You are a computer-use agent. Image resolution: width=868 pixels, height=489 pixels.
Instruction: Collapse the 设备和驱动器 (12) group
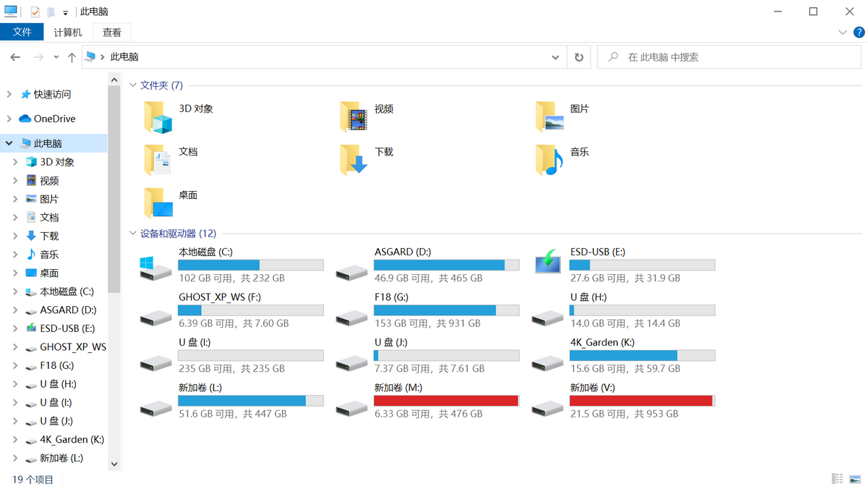coord(133,234)
